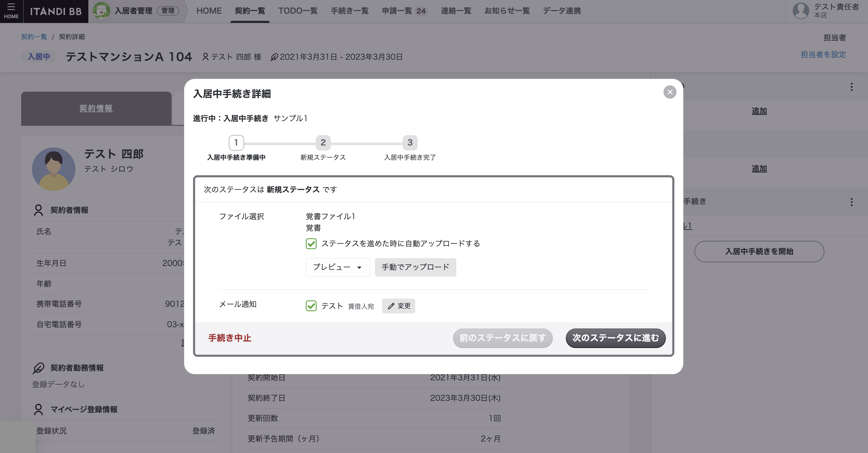Click the 入居中 status badge
868x453 pixels.
coord(39,57)
